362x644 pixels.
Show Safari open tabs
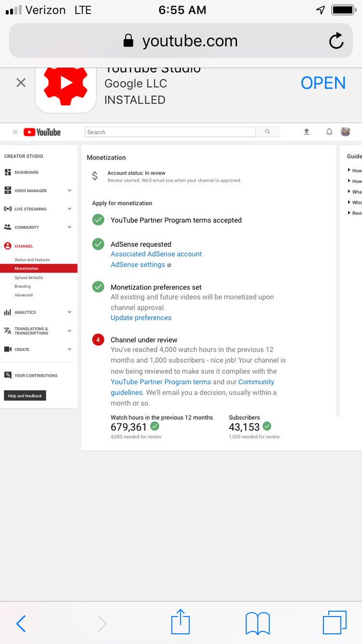coord(335,623)
